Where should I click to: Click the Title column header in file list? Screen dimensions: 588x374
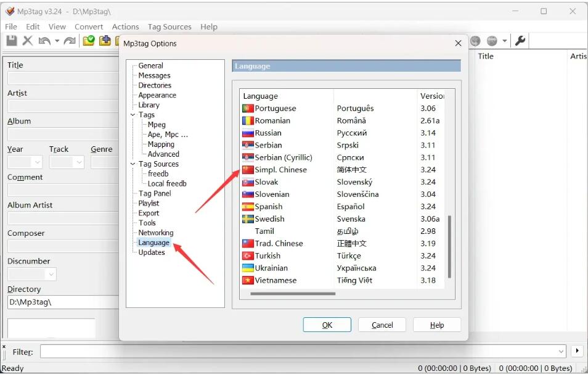[x=520, y=56]
